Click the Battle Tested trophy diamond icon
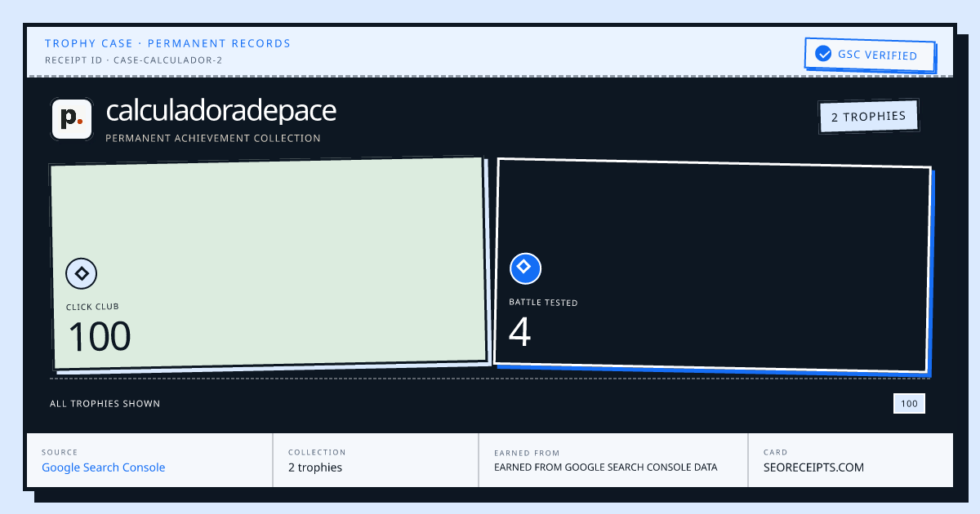980x514 pixels. tap(525, 268)
